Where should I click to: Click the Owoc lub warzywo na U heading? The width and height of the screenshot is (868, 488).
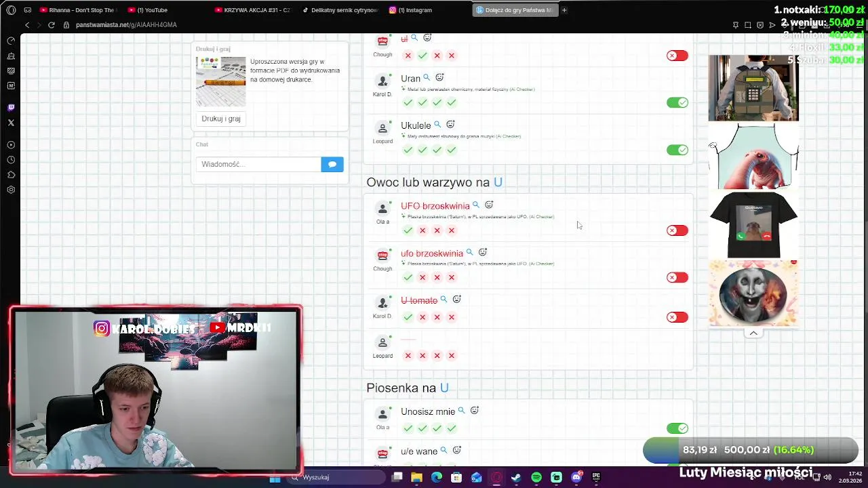pos(434,182)
